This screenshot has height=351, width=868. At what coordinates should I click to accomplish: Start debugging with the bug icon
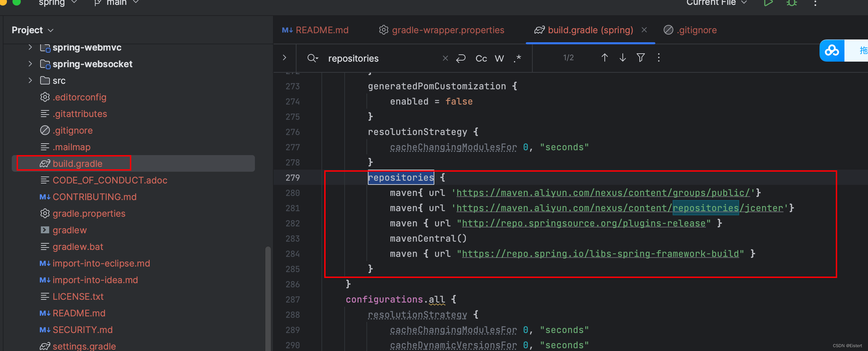[792, 3]
